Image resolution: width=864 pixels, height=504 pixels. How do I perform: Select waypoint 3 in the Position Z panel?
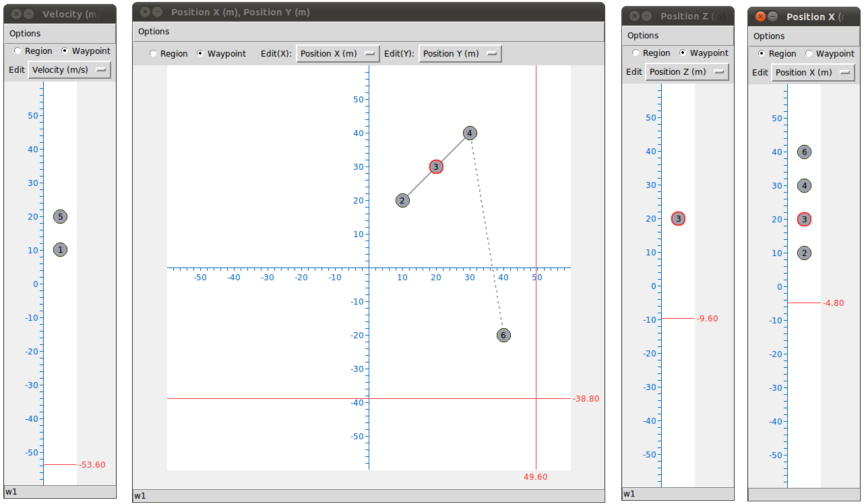tap(678, 218)
